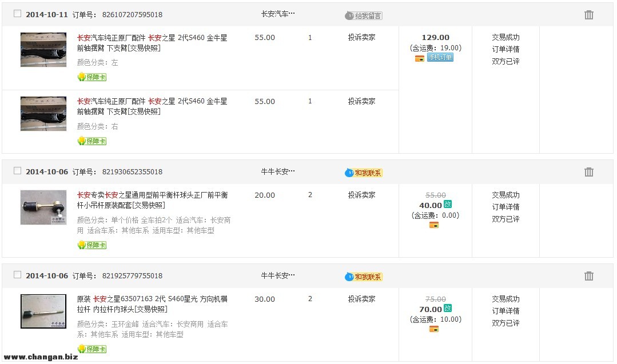Open seller shop 长安汽车… in first order
This screenshot has height=364, width=617.
point(278,14)
